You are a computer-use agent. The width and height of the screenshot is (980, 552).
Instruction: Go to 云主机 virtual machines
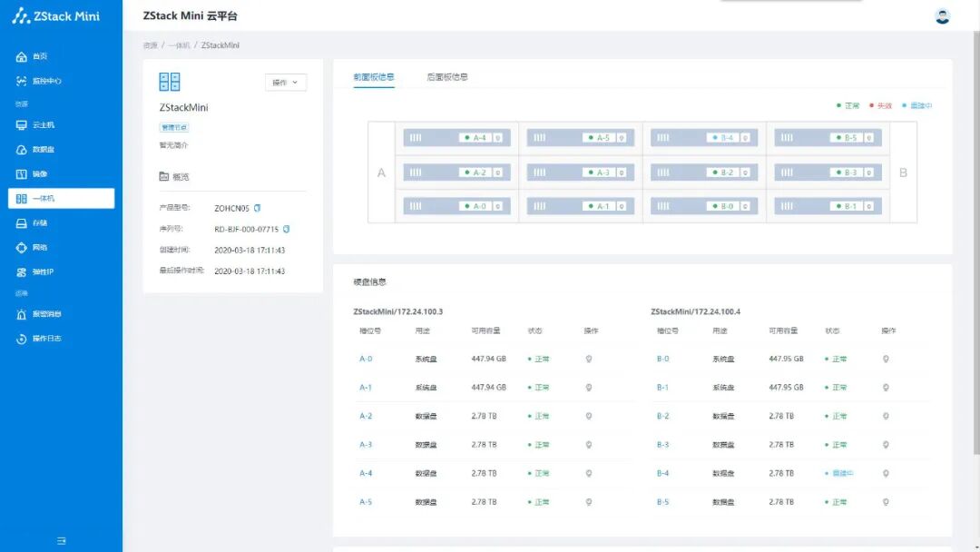click(x=35, y=125)
